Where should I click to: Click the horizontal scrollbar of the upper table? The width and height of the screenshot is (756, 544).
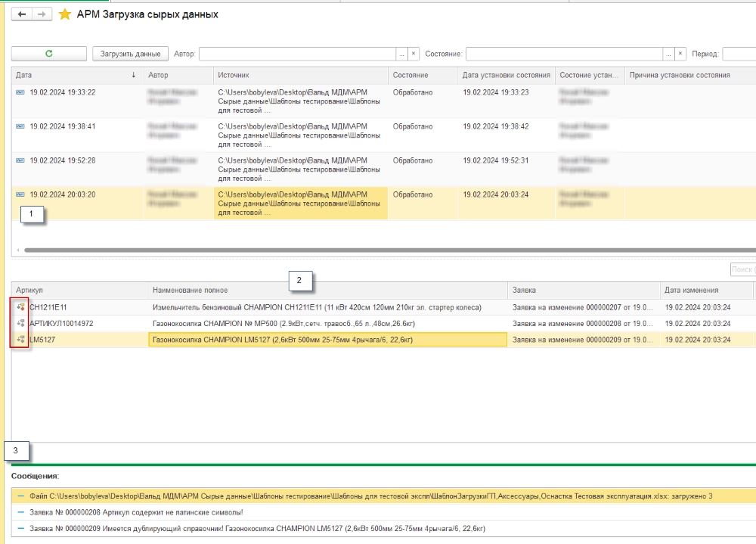(390, 250)
